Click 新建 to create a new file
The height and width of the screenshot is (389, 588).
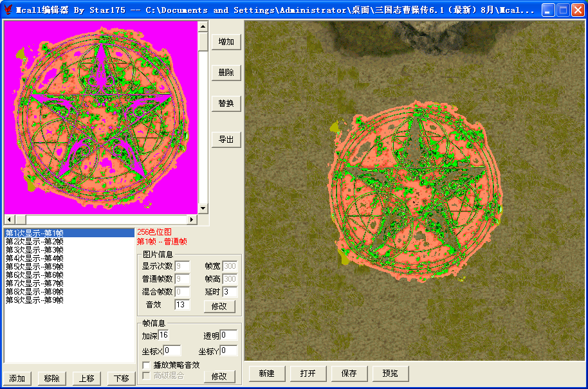[267, 374]
